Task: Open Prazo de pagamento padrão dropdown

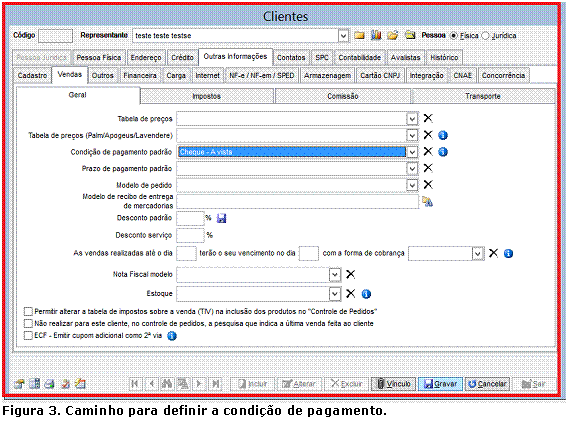Action: pos(412,169)
